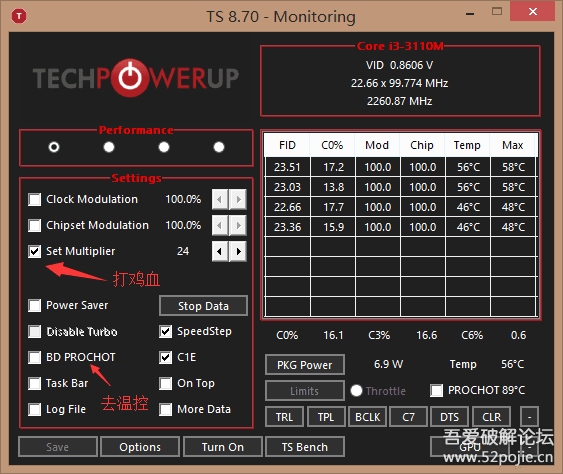Click the Clock Modulation right arrow

pos(238,199)
